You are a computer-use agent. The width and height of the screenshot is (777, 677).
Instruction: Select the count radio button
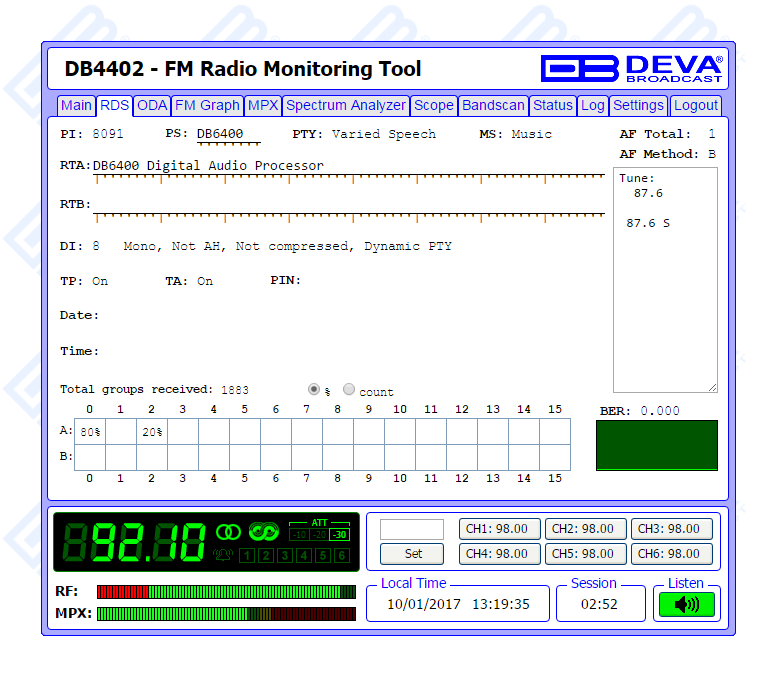point(349,390)
